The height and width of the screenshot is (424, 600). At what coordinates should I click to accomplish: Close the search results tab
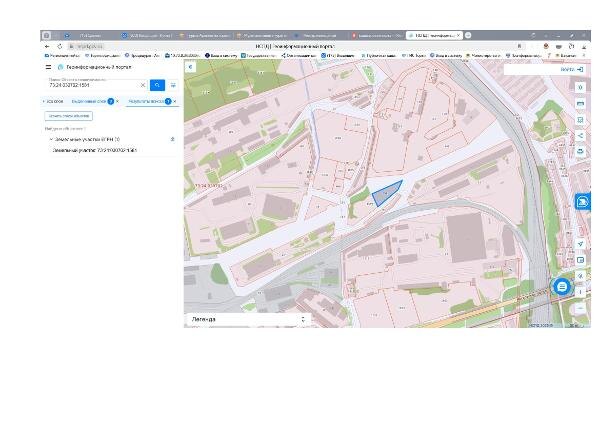175,101
